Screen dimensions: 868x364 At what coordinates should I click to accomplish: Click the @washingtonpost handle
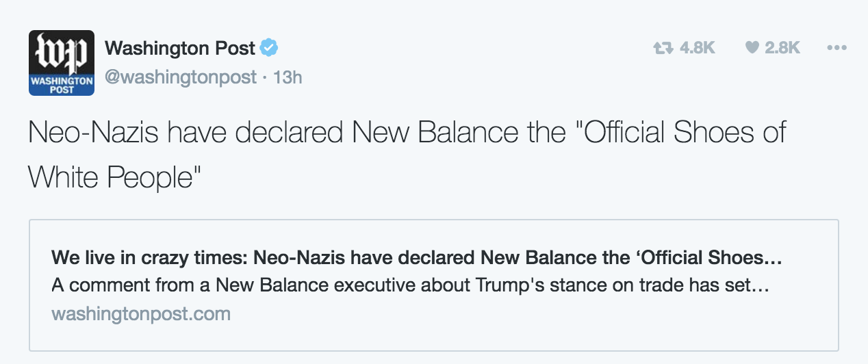181,77
